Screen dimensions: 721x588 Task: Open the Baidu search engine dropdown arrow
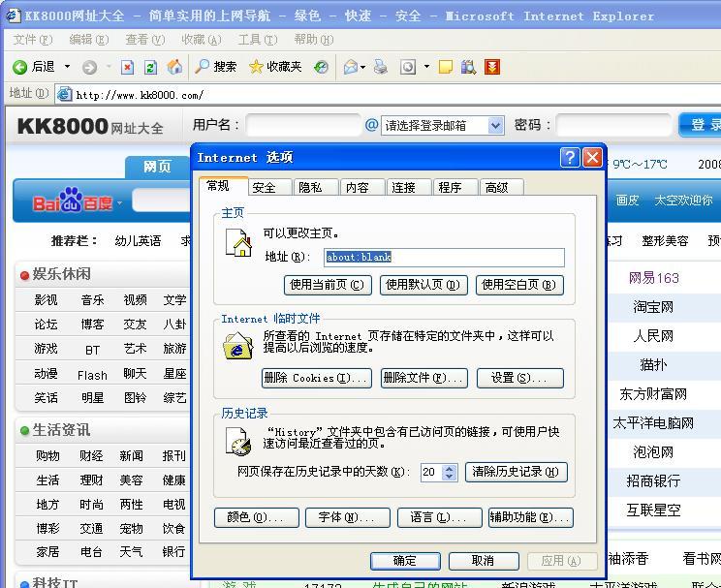(119, 202)
